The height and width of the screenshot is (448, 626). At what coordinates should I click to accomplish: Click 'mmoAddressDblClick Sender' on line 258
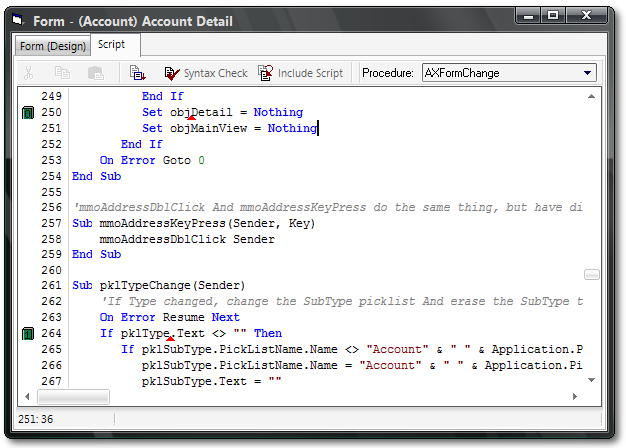pyautogui.click(x=187, y=240)
